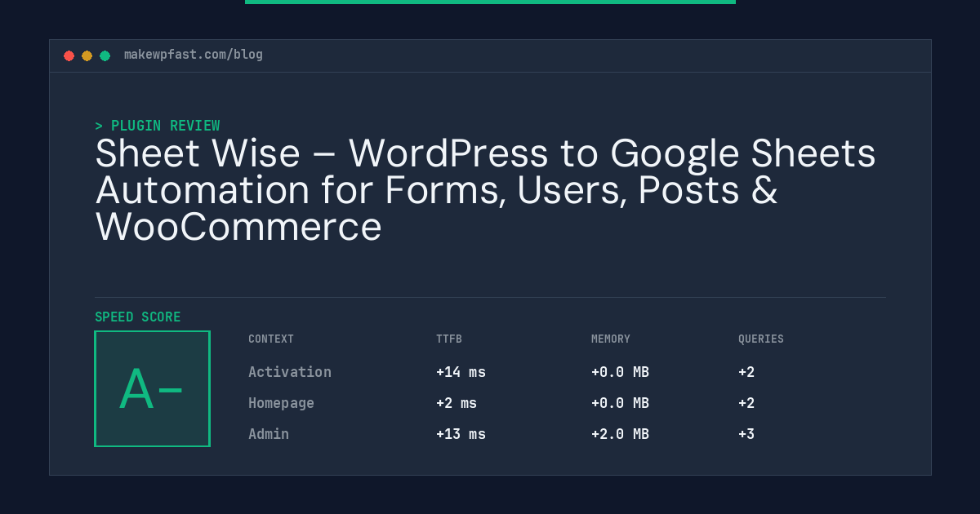Click the Admin TTFB value +13 ms
This screenshot has height=514, width=980.
461,434
